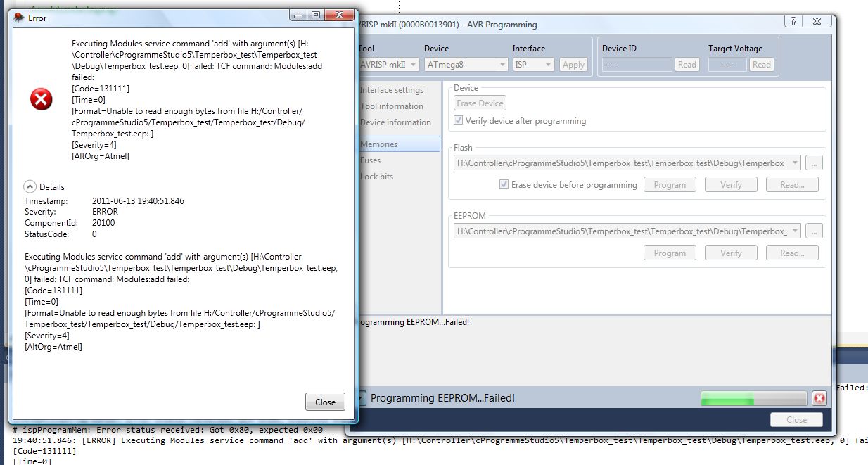Viewport: 868px width, 465px height.
Task: Click the programming progress bar
Action: 753,398
